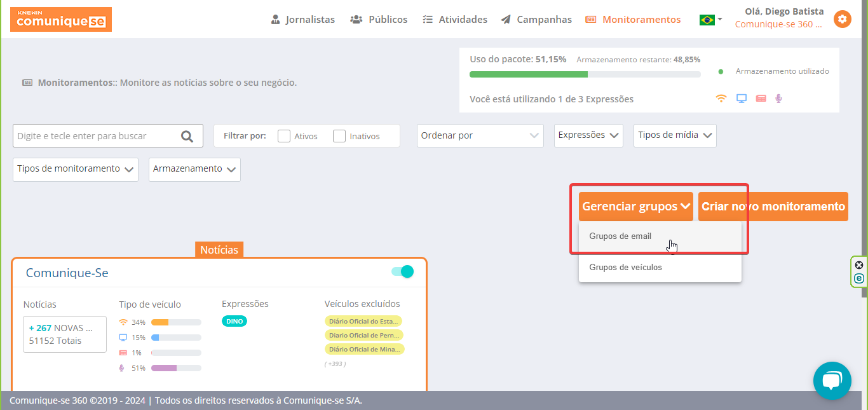Click the newspaper icon in package usage panel
The image size is (868, 410).
(x=761, y=99)
